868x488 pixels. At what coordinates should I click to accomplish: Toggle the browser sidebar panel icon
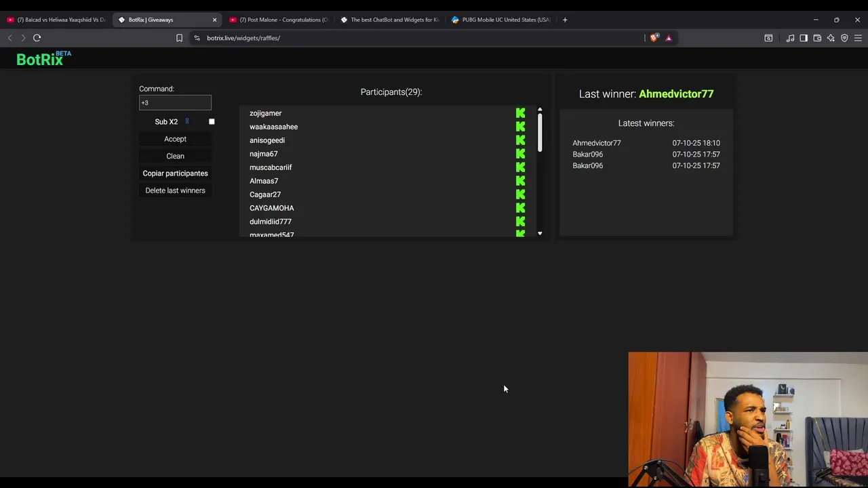(x=804, y=38)
